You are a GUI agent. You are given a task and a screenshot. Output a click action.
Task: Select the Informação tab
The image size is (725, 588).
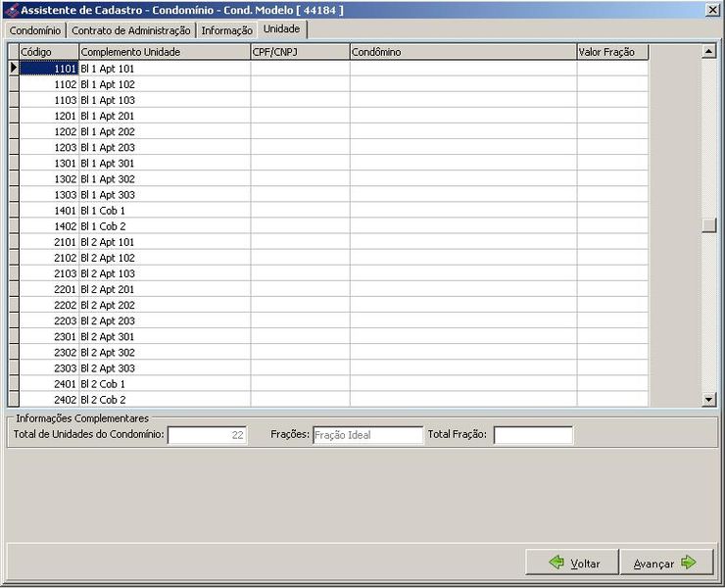pyautogui.click(x=226, y=30)
